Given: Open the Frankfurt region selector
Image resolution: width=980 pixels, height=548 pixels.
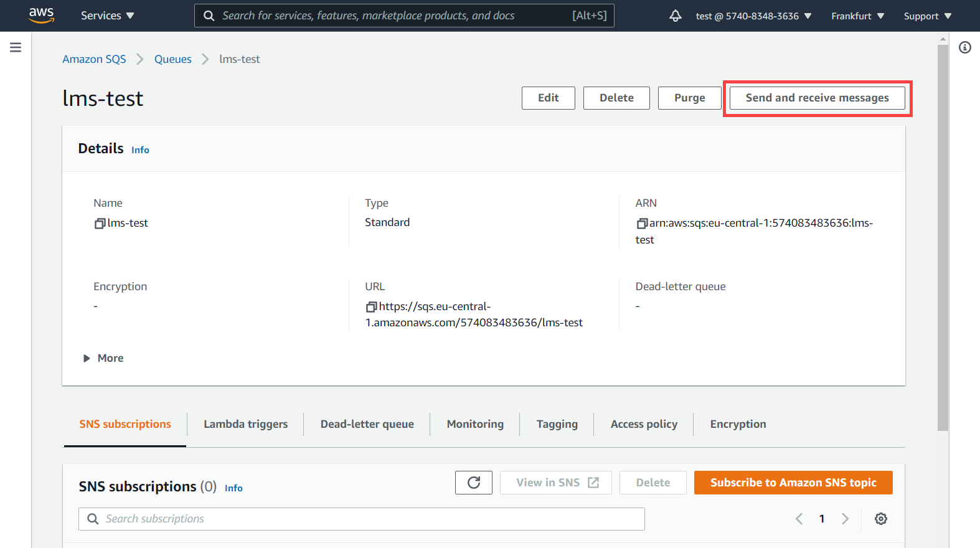Looking at the screenshot, I should click(x=858, y=16).
